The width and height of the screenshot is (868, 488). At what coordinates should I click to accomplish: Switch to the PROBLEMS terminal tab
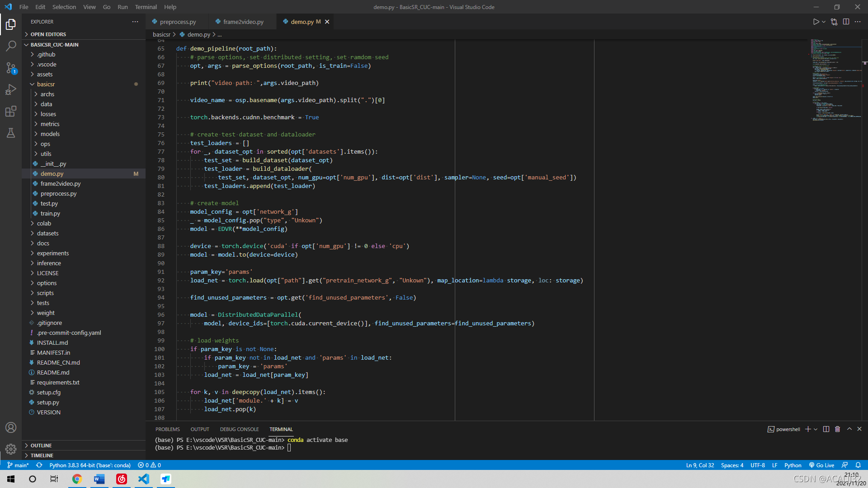[168, 429]
